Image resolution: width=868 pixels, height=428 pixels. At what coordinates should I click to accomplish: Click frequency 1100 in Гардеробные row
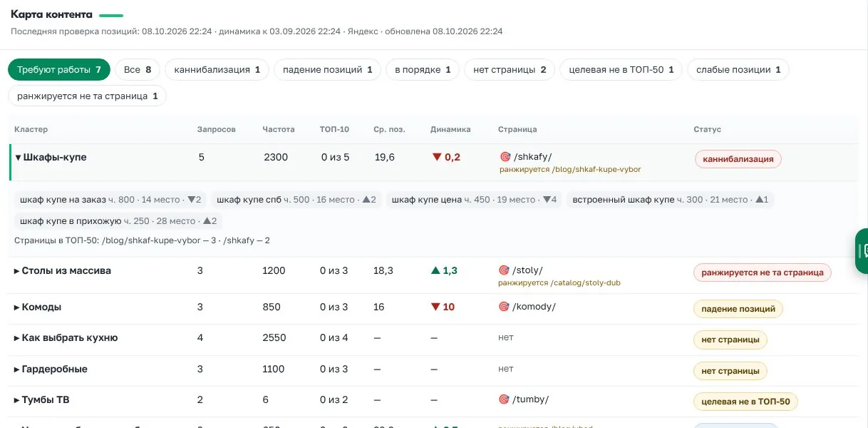point(274,370)
